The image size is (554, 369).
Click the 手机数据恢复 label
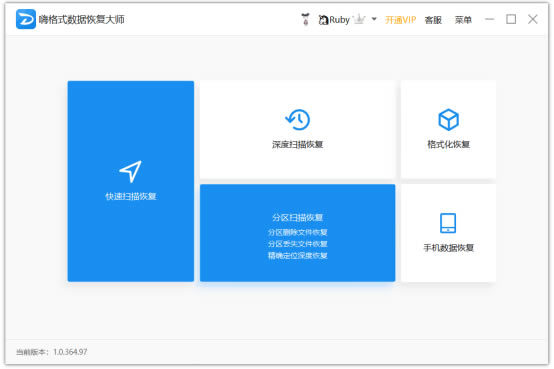[x=448, y=248]
